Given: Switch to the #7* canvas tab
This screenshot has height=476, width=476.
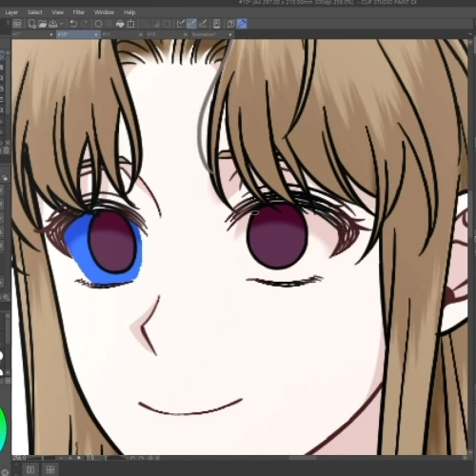Looking at the screenshot, I should [33, 34].
